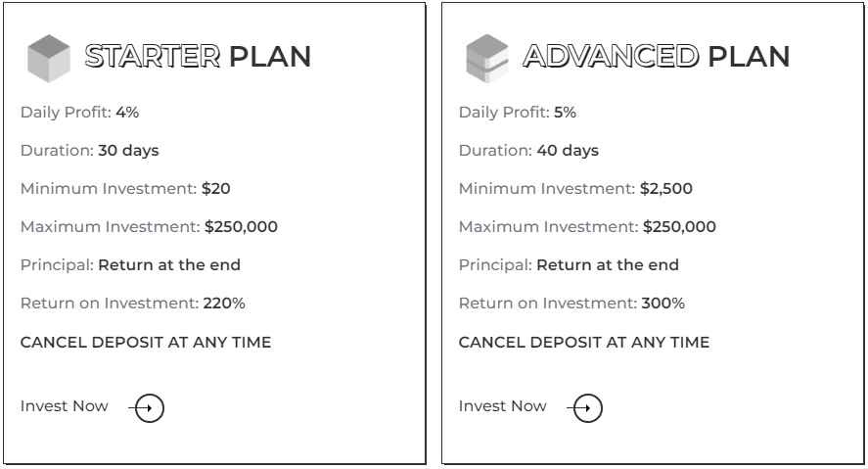
Task: Click Return on Investment 300% text
Action: 571,304
